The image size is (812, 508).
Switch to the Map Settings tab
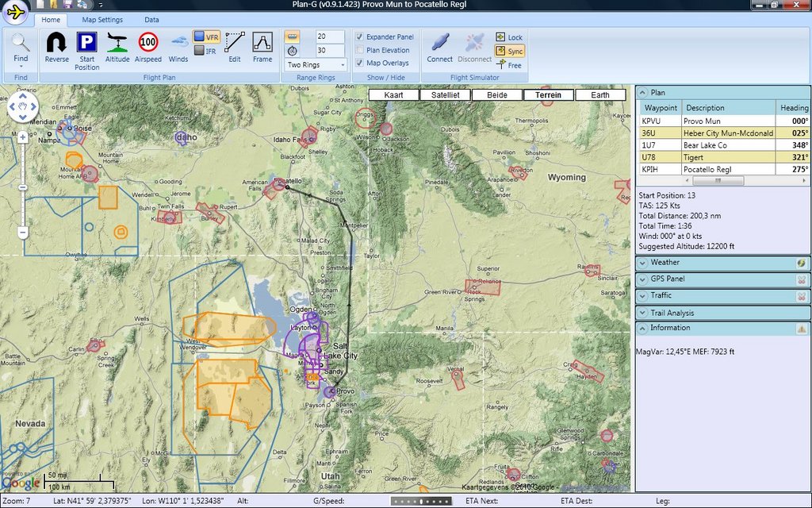102,20
